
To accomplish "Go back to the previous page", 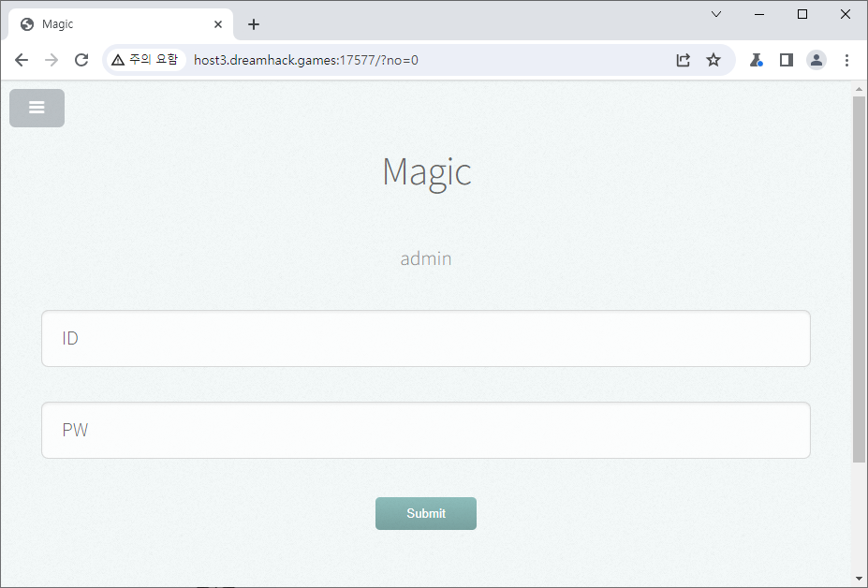I will (x=22, y=60).
